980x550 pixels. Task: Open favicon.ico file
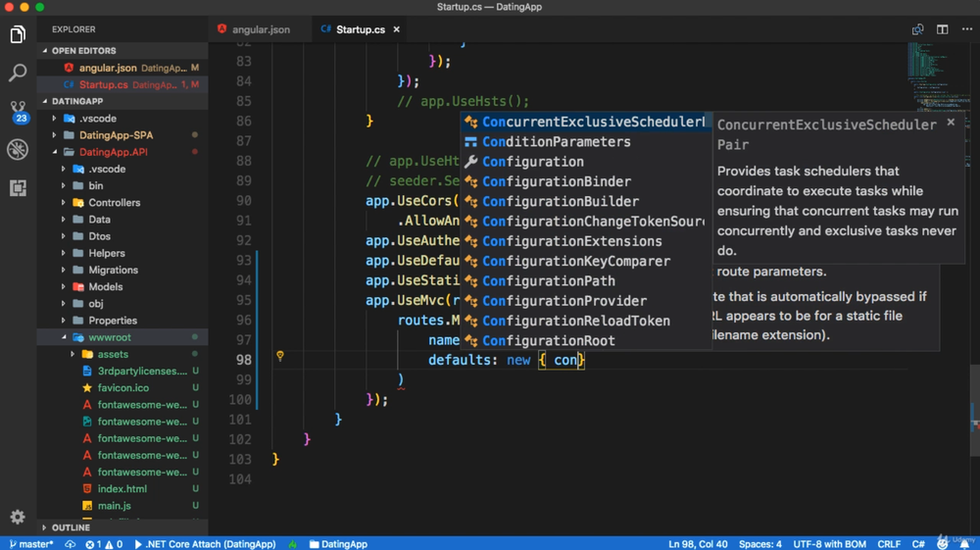[x=122, y=388]
